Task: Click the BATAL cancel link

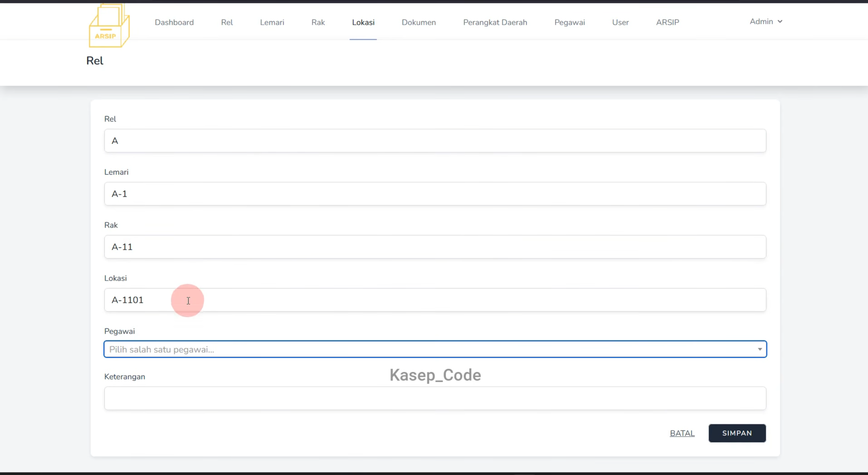Action: (682, 433)
